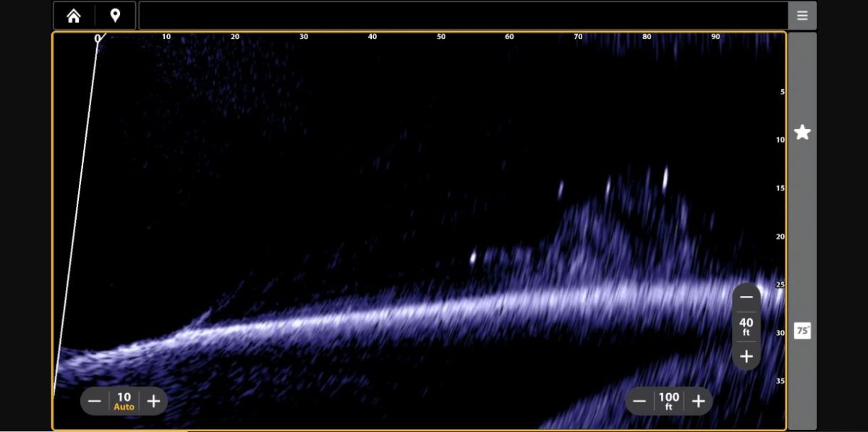Click the empty title bar field
Image resolution: width=868 pixels, height=432 pixels.
point(463,16)
